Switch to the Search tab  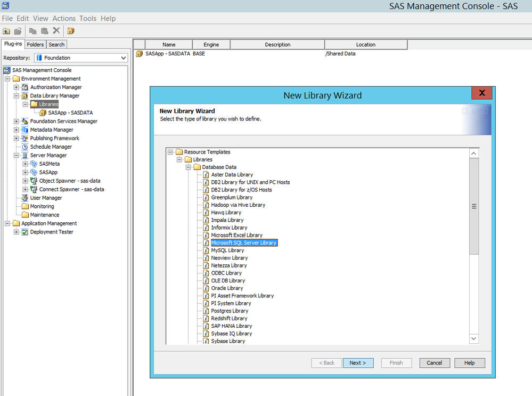[56, 44]
